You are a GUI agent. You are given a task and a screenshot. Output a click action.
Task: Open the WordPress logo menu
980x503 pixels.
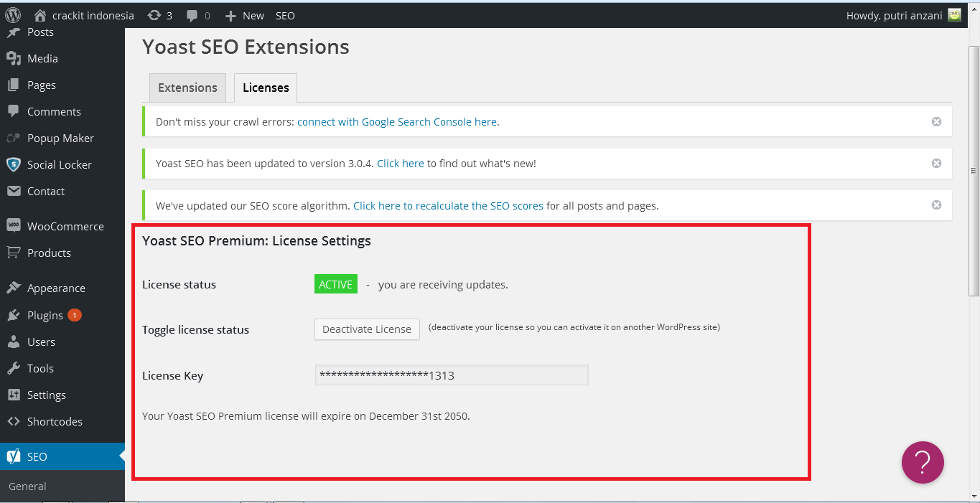13,15
